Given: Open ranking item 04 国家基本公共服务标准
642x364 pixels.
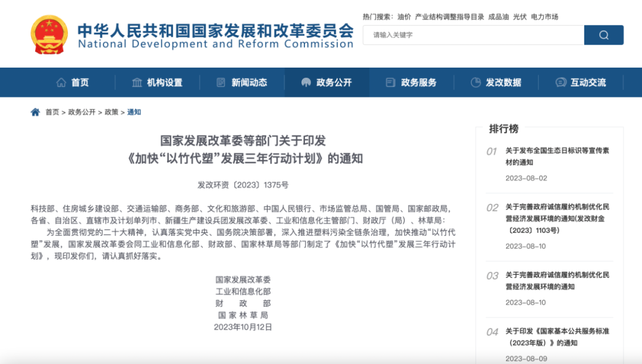Looking at the screenshot, I should coord(557,337).
